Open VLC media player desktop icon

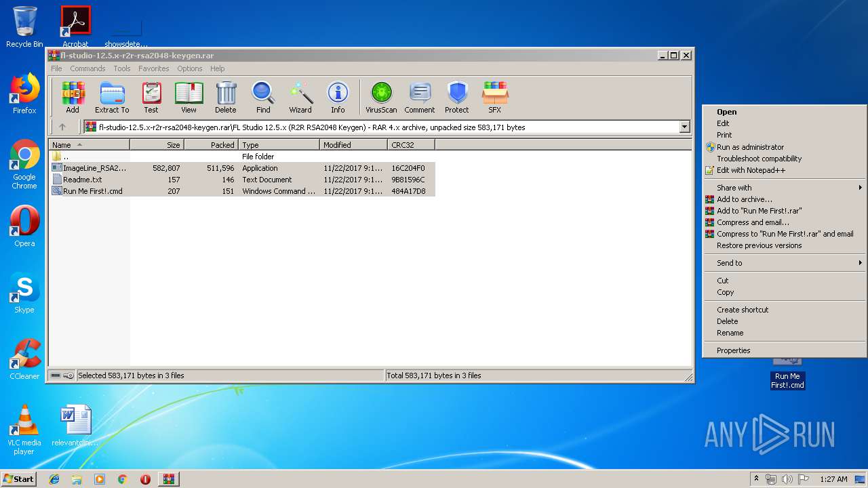24,430
